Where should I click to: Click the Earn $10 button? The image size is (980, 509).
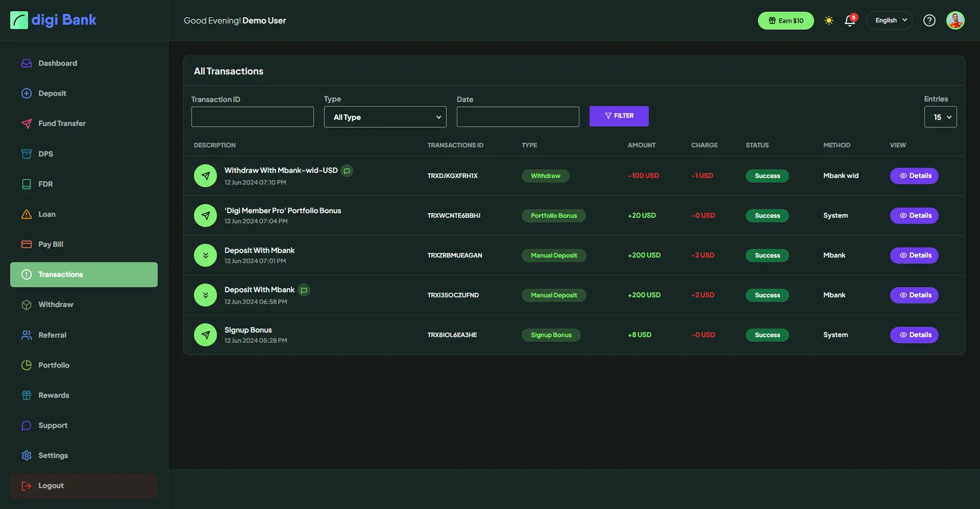(786, 20)
